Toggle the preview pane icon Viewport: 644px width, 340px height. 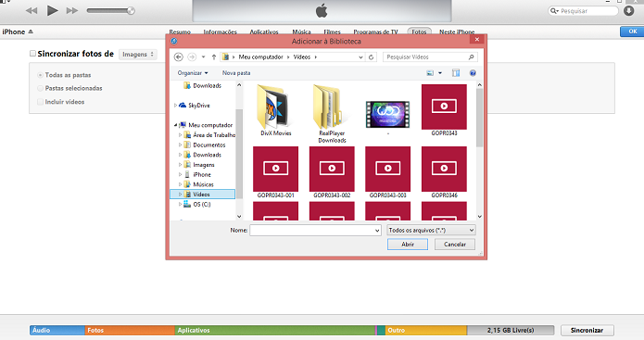(456, 73)
